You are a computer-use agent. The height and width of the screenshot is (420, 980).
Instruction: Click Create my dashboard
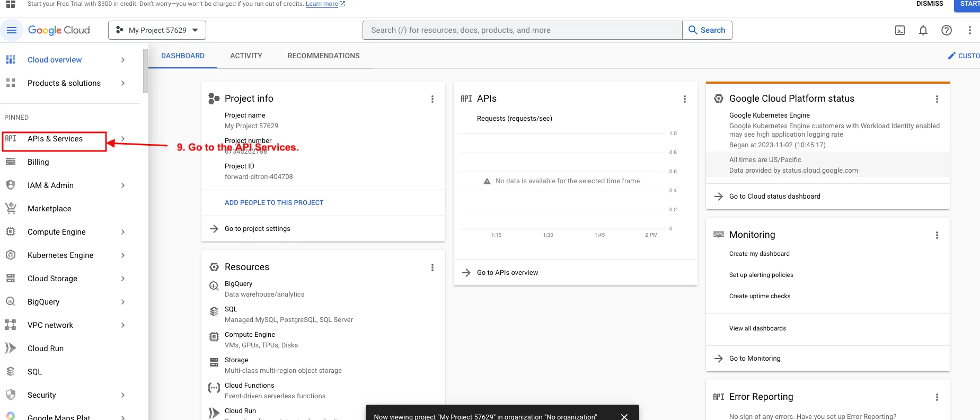point(760,254)
